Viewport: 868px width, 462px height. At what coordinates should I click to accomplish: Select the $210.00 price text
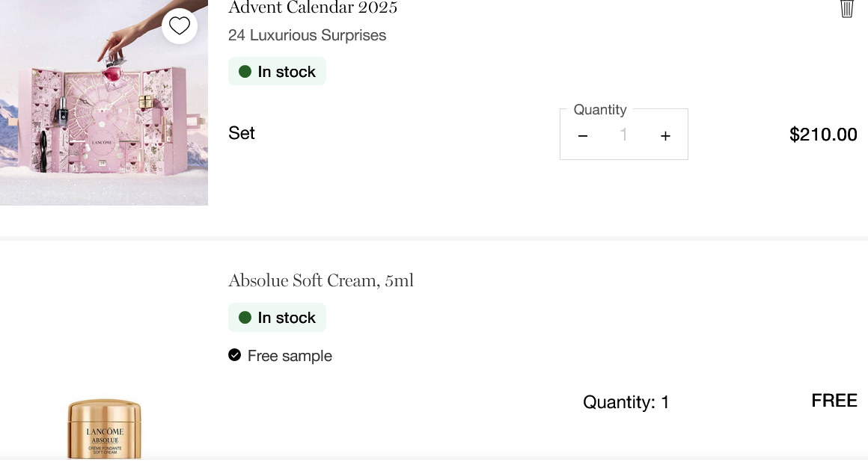click(x=823, y=135)
